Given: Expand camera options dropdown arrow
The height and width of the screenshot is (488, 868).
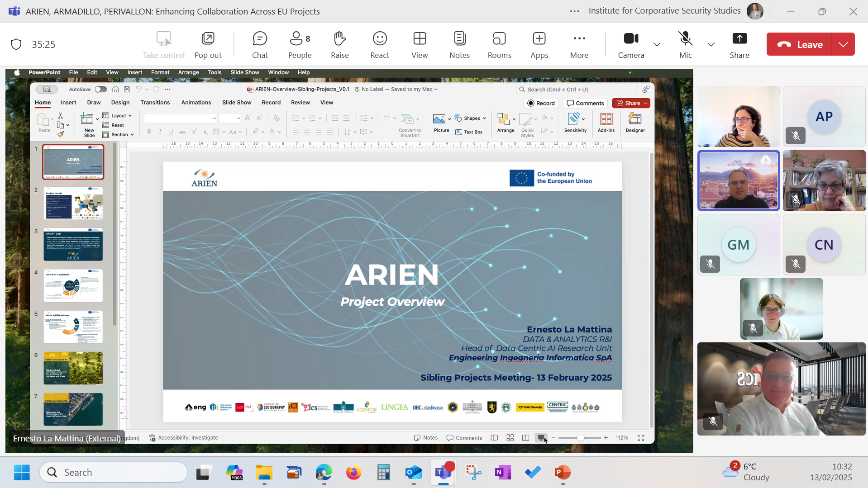Looking at the screenshot, I should pyautogui.click(x=657, y=44).
